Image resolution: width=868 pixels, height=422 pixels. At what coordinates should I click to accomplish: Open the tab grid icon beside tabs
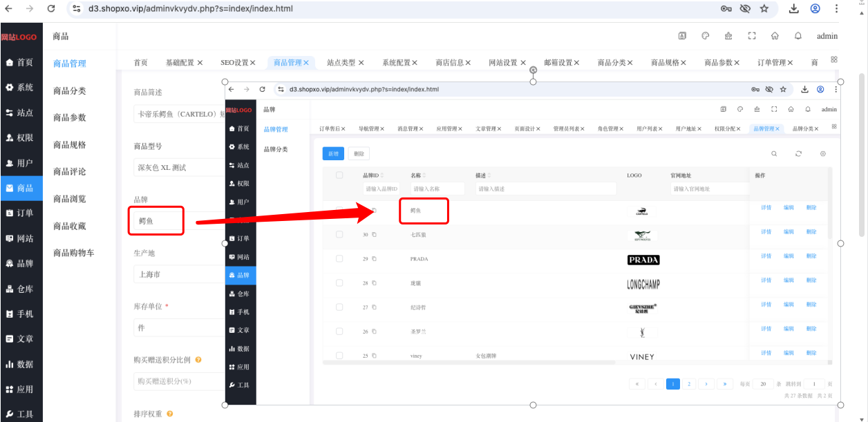point(834,59)
